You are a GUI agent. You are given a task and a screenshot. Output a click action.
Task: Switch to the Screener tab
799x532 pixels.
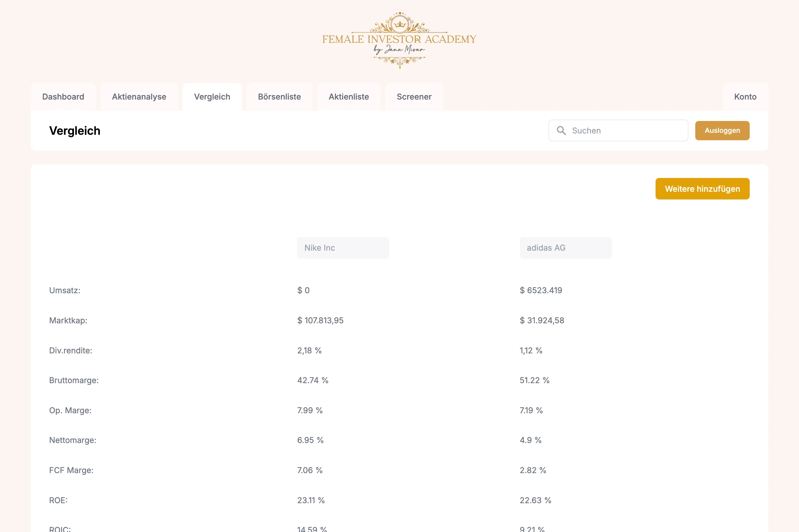[x=414, y=97]
